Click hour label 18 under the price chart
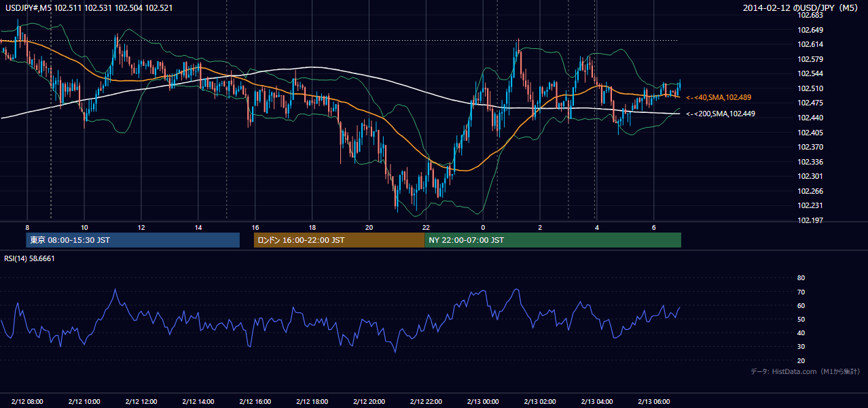The height and width of the screenshot is (408, 868). [x=312, y=227]
